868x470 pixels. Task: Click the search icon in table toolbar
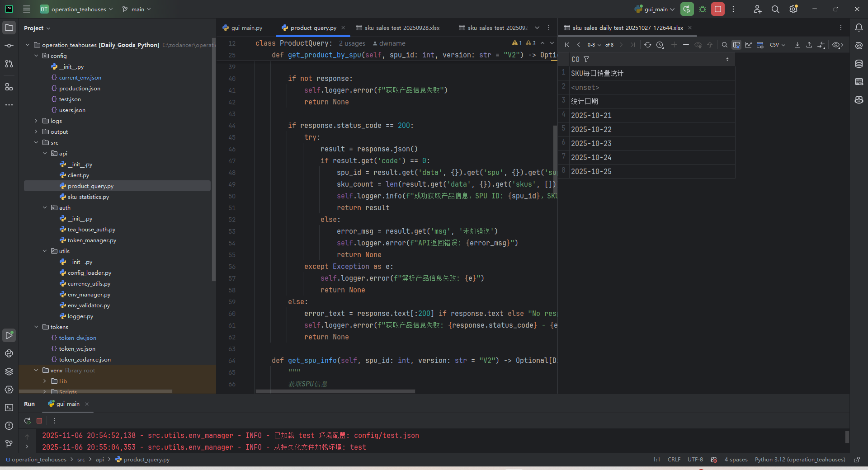point(725,45)
